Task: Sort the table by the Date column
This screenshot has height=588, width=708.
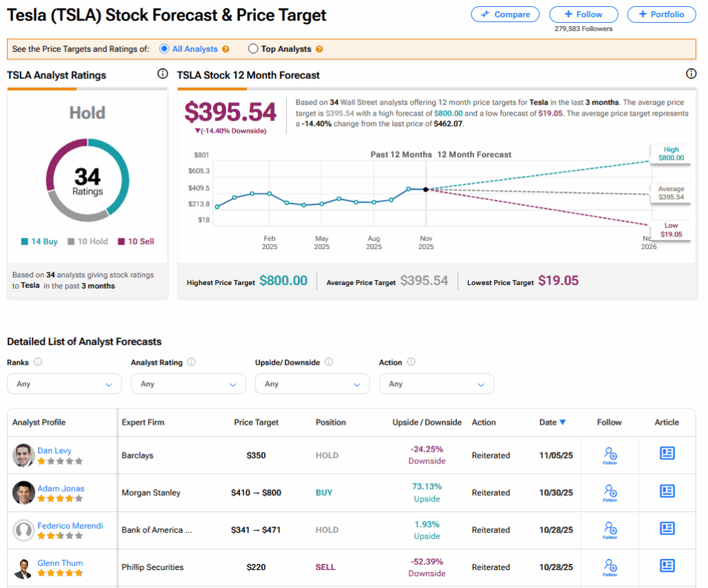Action: (552, 422)
